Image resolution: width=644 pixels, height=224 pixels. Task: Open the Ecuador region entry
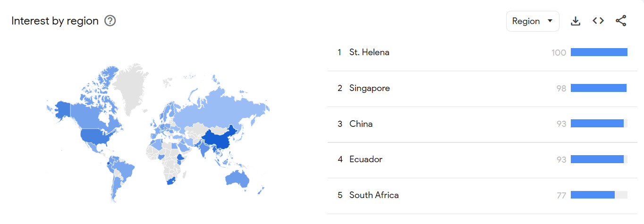[x=482, y=160]
